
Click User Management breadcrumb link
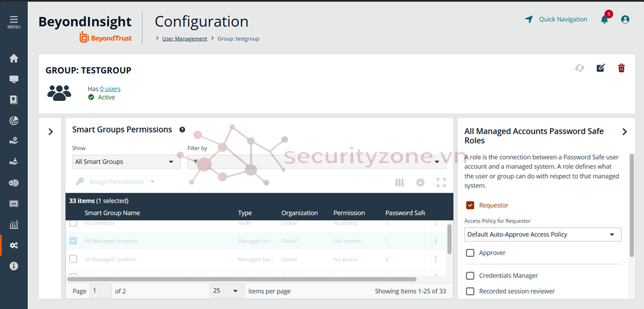coord(184,39)
